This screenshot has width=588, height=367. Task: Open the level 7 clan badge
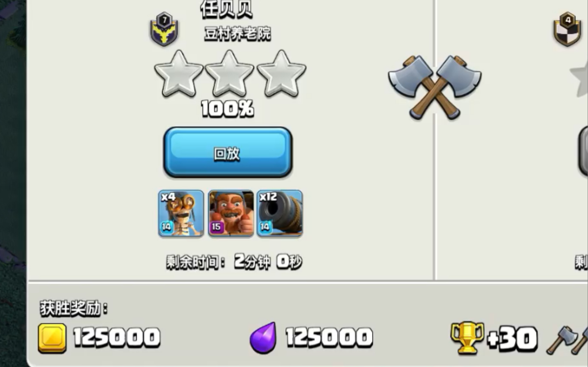[164, 29]
